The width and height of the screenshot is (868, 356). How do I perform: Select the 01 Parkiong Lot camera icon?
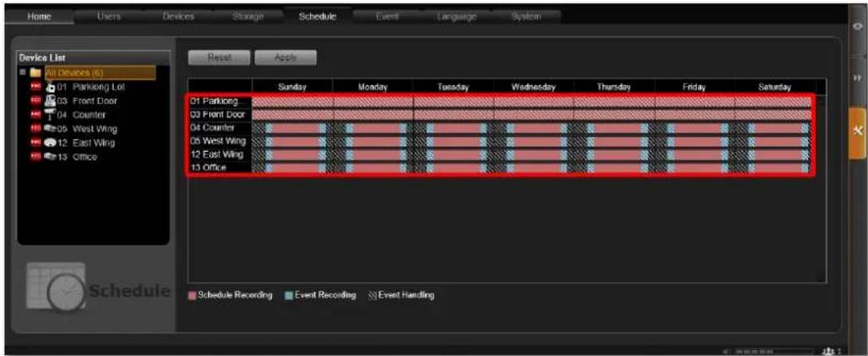(x=50, y=87)
